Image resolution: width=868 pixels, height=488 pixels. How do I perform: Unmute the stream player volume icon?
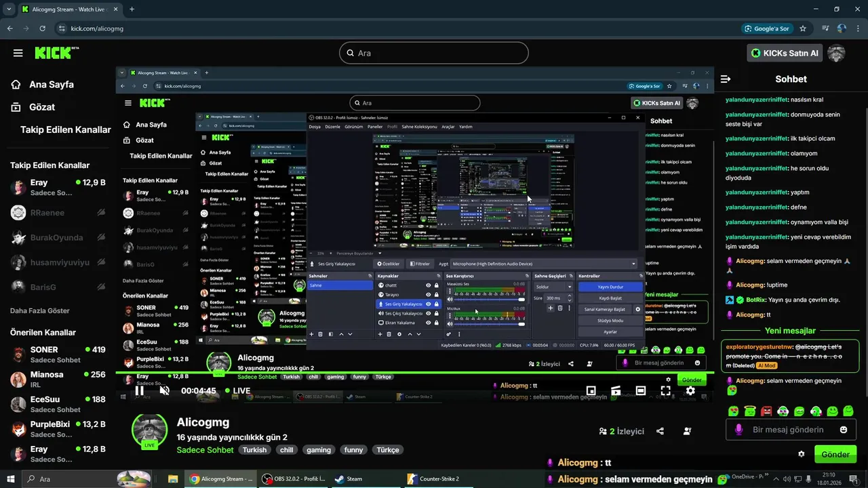point(164,390)
